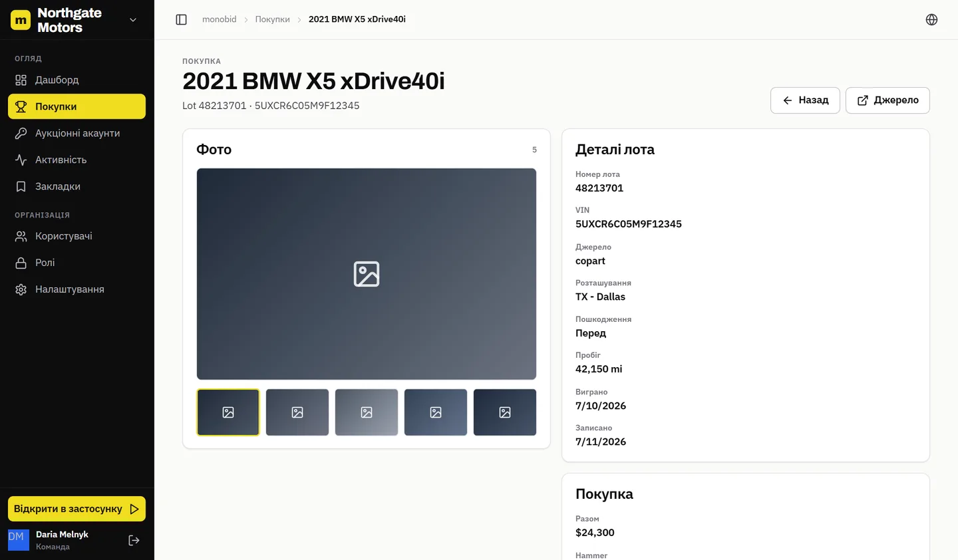Toggle the sidebar panel icon
The height and width of the screenshot is (560, 958).
pos(181,19)
